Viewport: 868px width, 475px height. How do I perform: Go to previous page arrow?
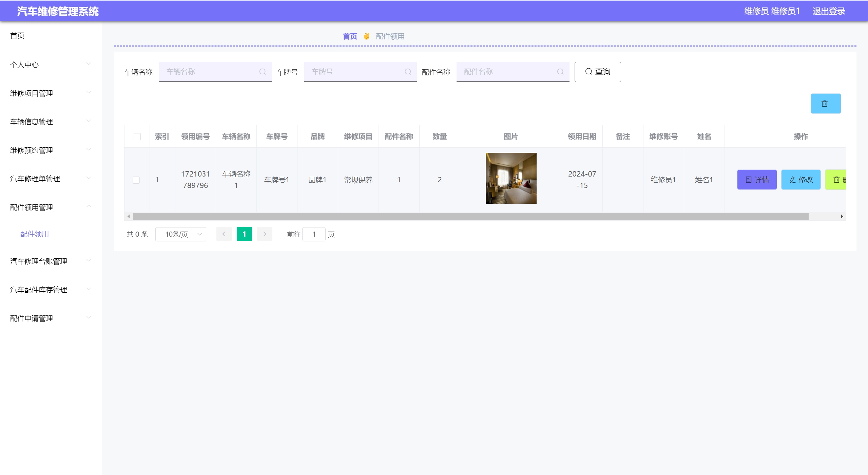[224, 234]
